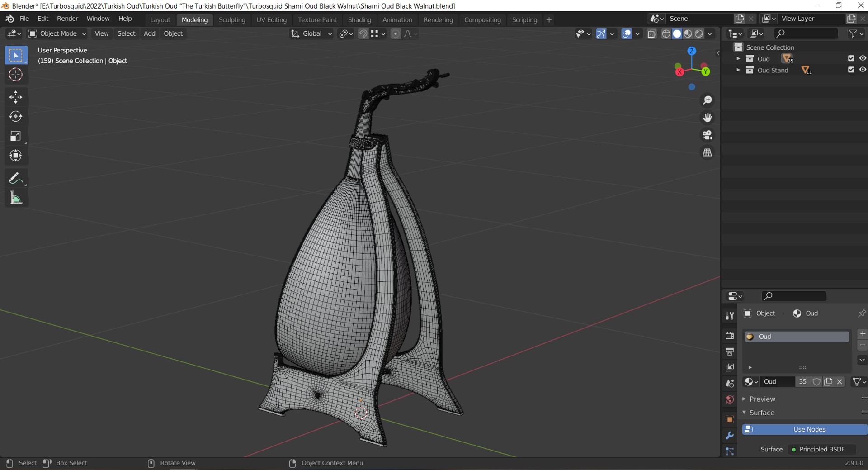Select the Cursor tool in toolbar
The image size is (868, 470).
pyautogui.click(x=16, y=75)
